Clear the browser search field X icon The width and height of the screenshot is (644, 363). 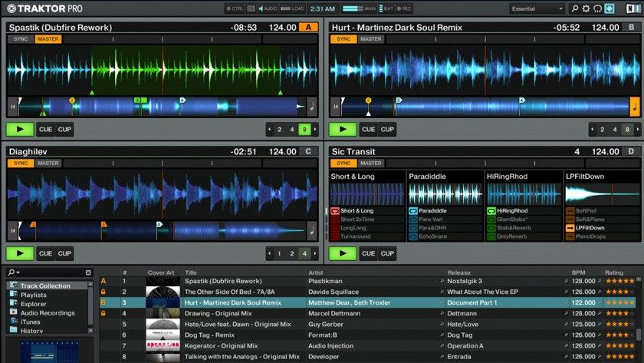[x=88, y=272]
